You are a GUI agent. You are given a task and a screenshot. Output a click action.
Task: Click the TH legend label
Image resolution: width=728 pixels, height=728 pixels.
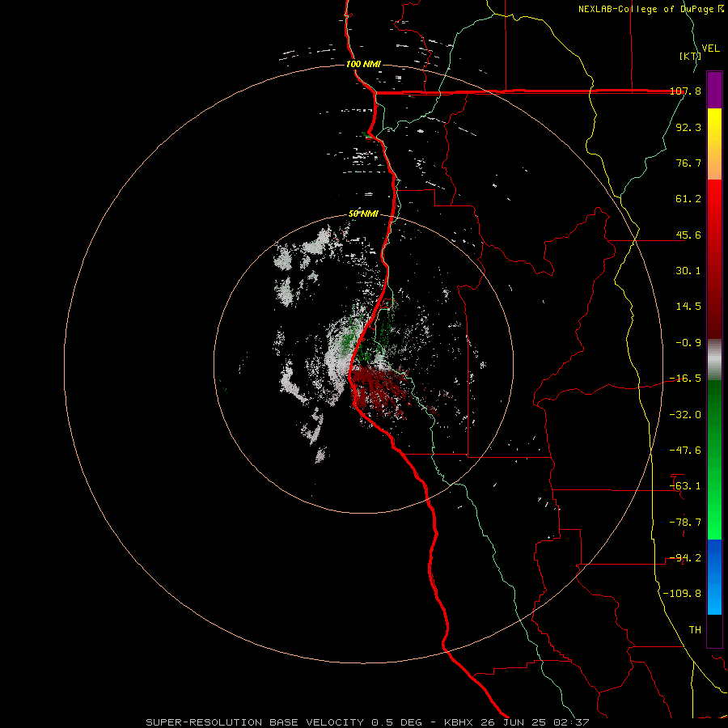[695, 630]
